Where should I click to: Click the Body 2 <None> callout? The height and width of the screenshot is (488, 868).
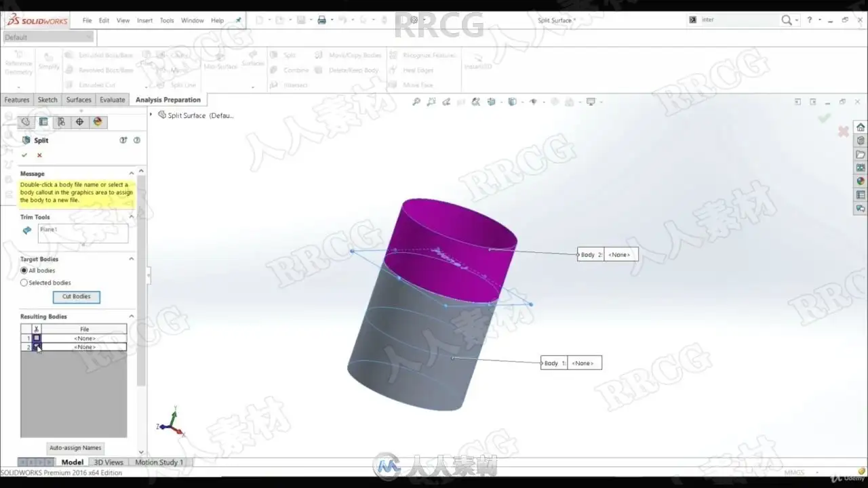[608, 254]
